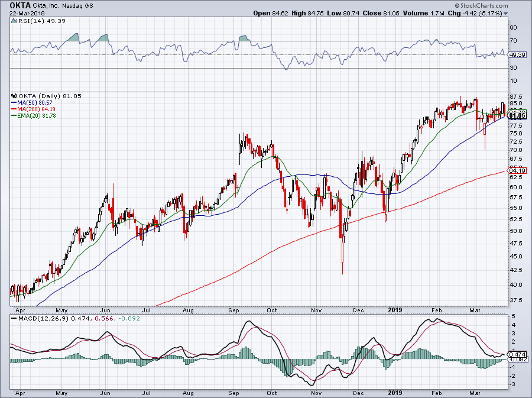Click the '-3' label on MACD axis

512,384
